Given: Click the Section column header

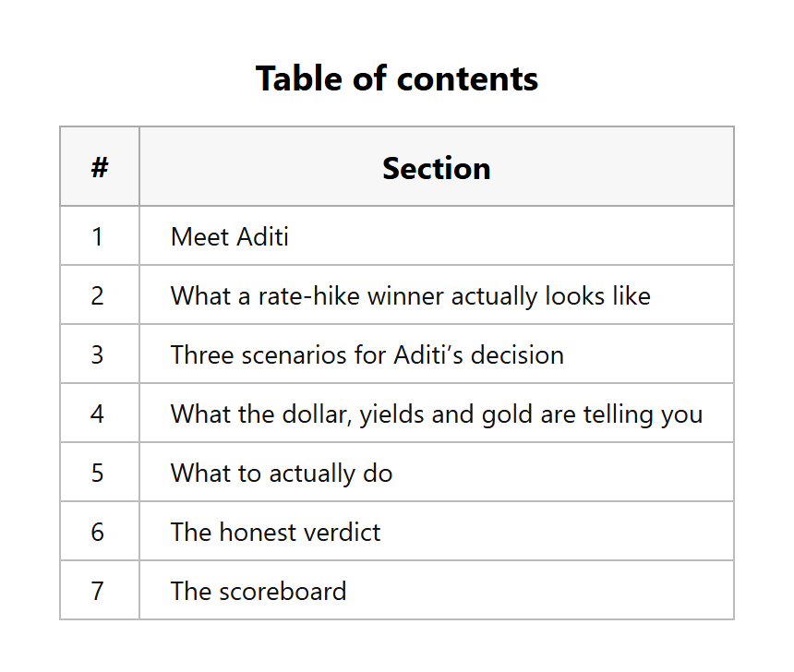Looking at the screenshot, I should (x=437, y=168).
